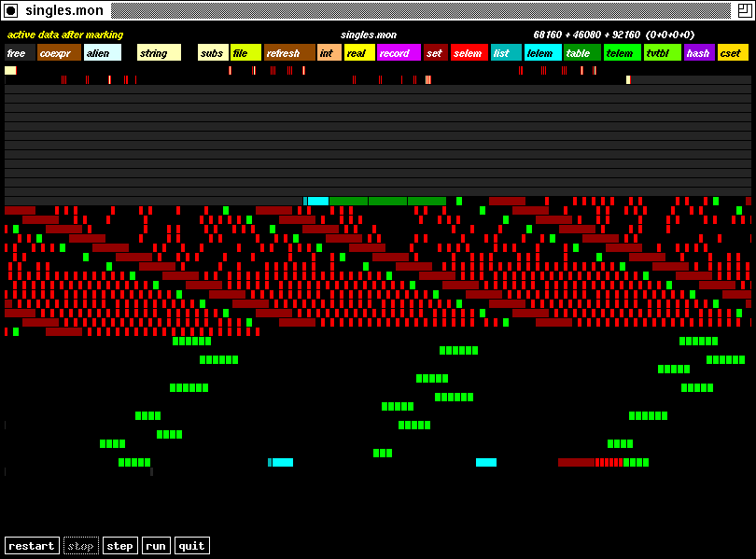Click the restart button
Viewport: 756px width, 559px height.
[x=32, y=546]
